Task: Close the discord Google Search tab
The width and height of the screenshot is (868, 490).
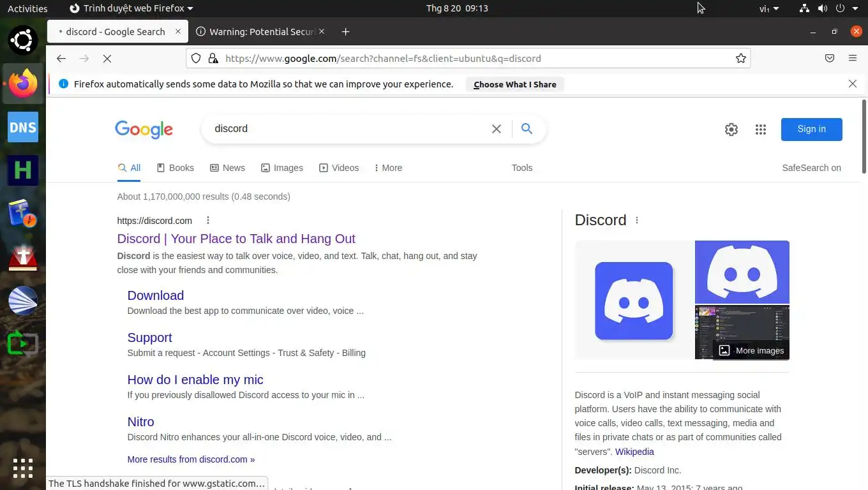Action: (x=178, y=31)
